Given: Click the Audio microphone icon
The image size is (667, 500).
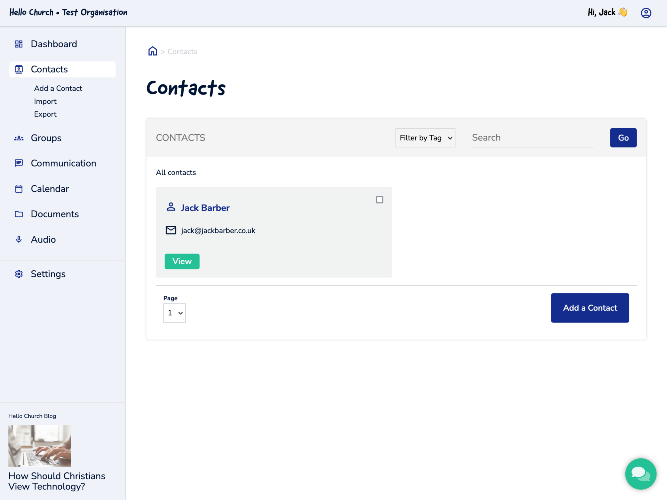Looking at the screenshot, I should [19, 240].
